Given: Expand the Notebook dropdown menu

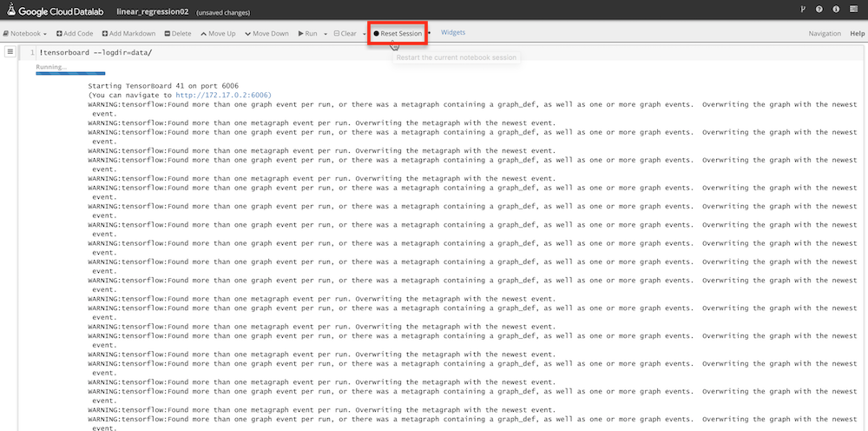Looking at the screenshot, I should point(26,34).
